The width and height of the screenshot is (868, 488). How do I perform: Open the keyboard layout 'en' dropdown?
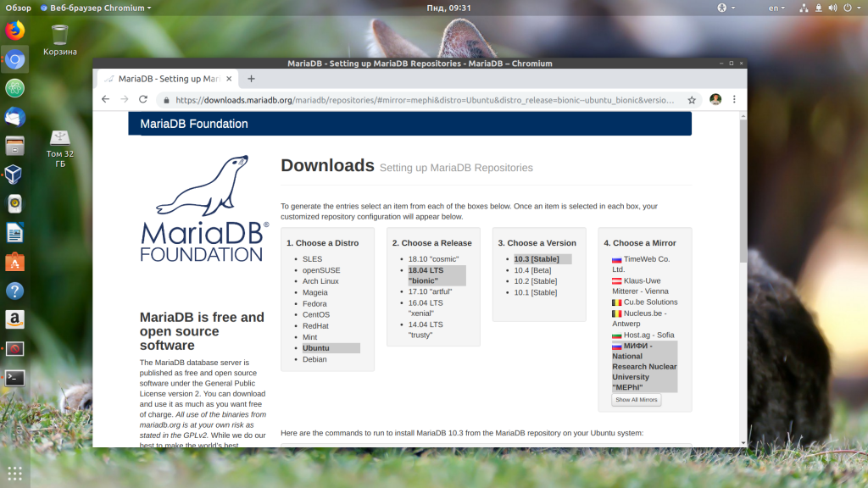(777, 8)
